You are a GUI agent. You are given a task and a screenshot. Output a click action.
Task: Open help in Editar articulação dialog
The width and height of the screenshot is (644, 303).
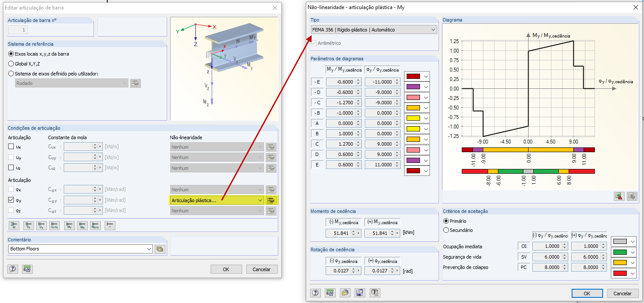(13, 269)
